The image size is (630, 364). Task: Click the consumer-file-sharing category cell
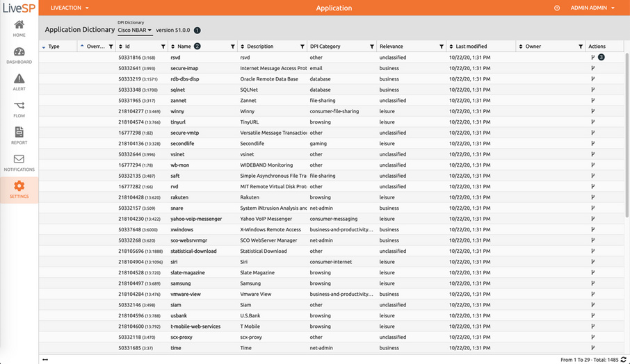point(334,111)
